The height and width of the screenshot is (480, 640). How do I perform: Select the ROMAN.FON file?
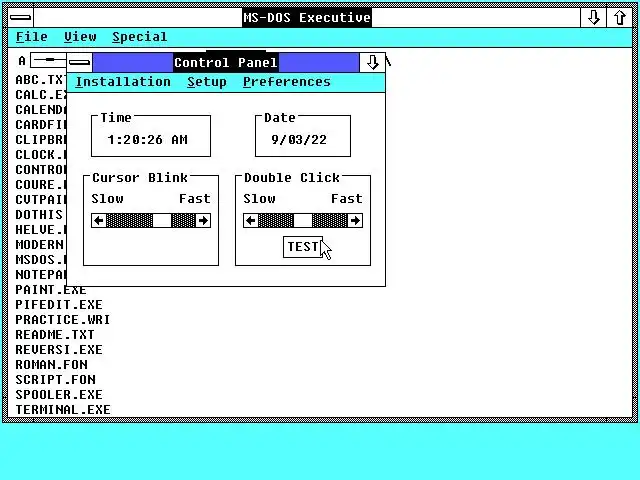51,364
